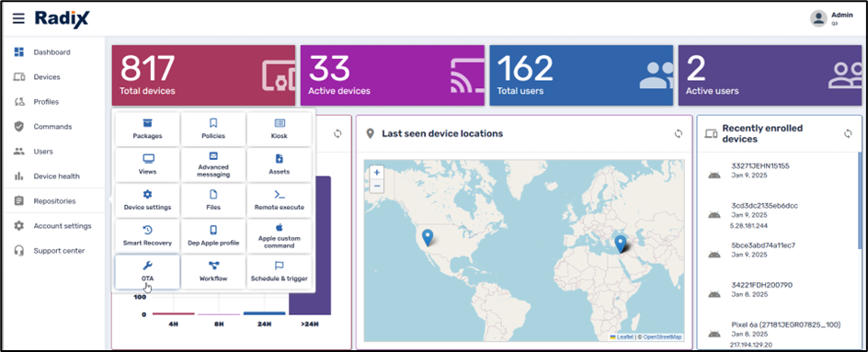The image size is (868, 352).
Task: Select Repositories in the sidebar
Action: pyautogui.click(x=53, y=201)
